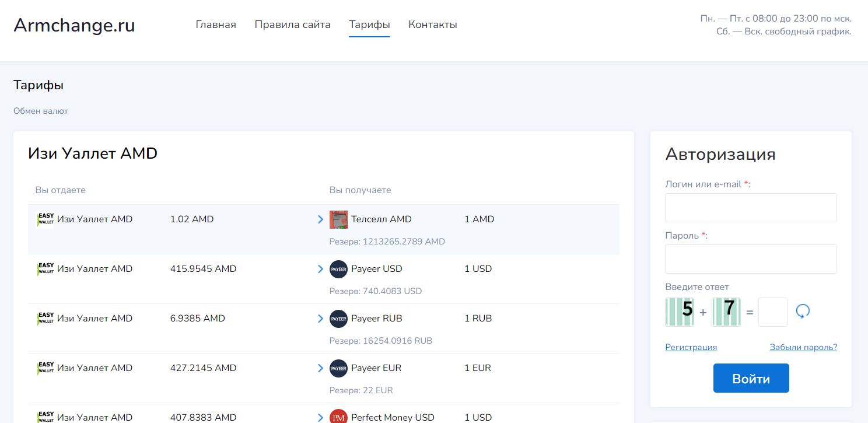Click the captcha image showing 5
This screenshot has width=868, height=423.
click(x=680, y=312)
